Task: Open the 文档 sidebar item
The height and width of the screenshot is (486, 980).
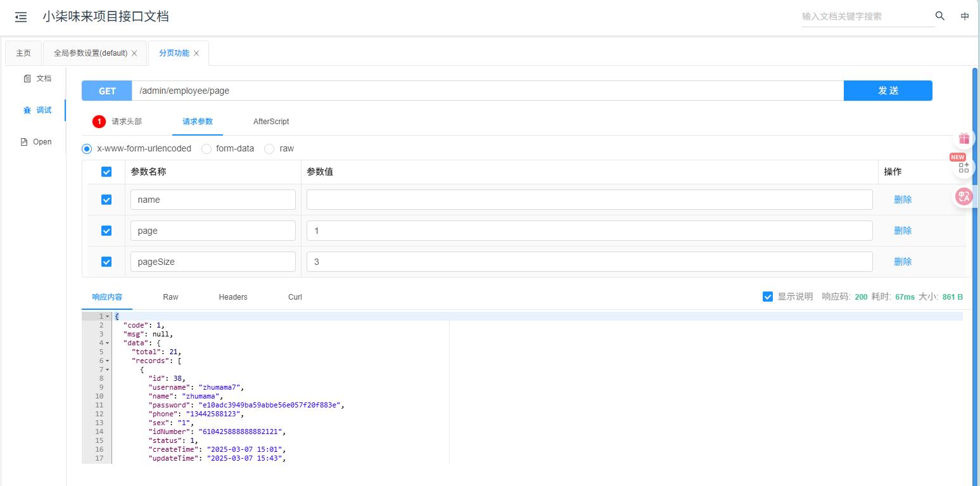Action: [37, 79]
